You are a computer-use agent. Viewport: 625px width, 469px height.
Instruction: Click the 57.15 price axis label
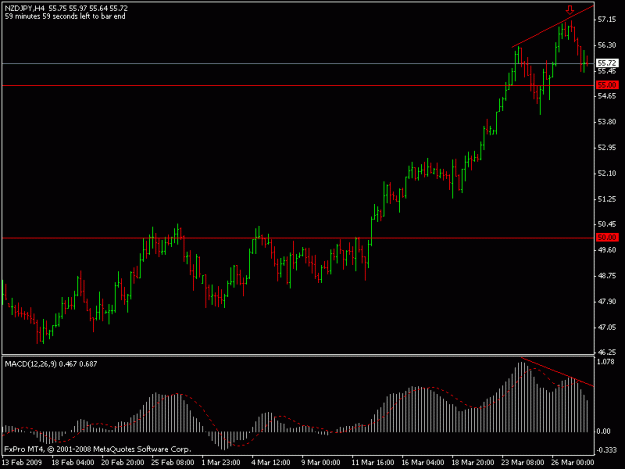607,20
